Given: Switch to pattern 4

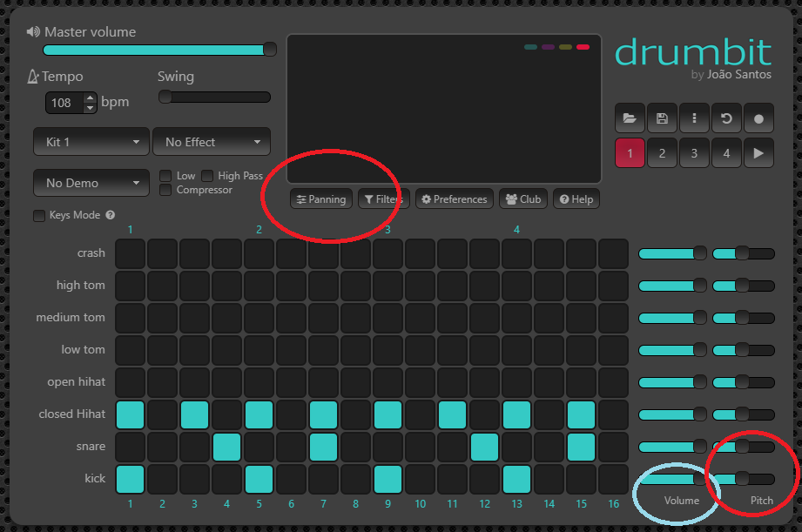Looking at the screenshot, I should click(726, 153).
